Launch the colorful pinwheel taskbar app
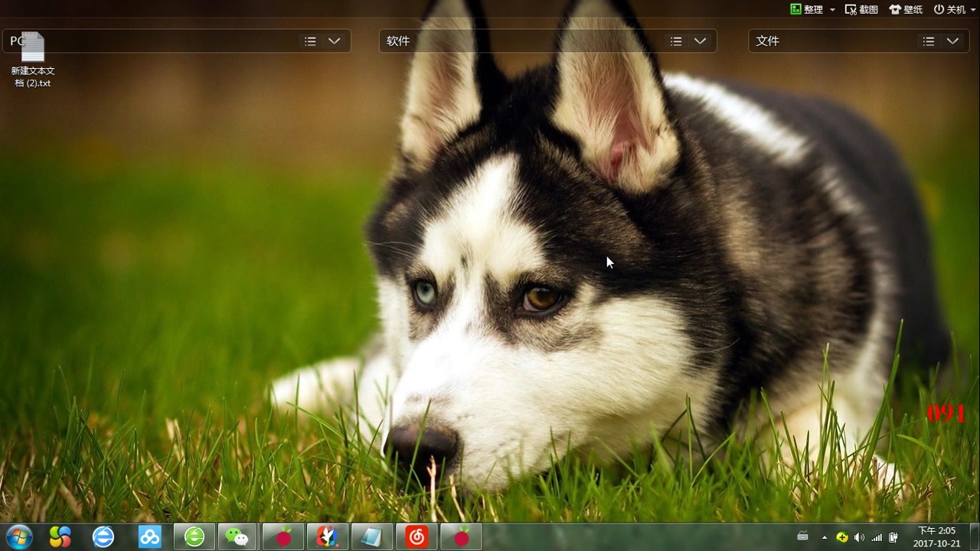This screenshot has height=551, width=980. point(60,536)
